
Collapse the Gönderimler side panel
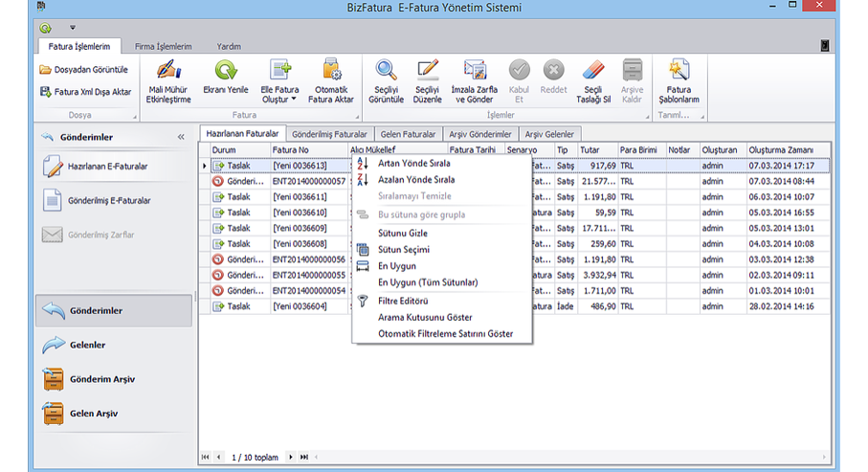pos(181,138)
